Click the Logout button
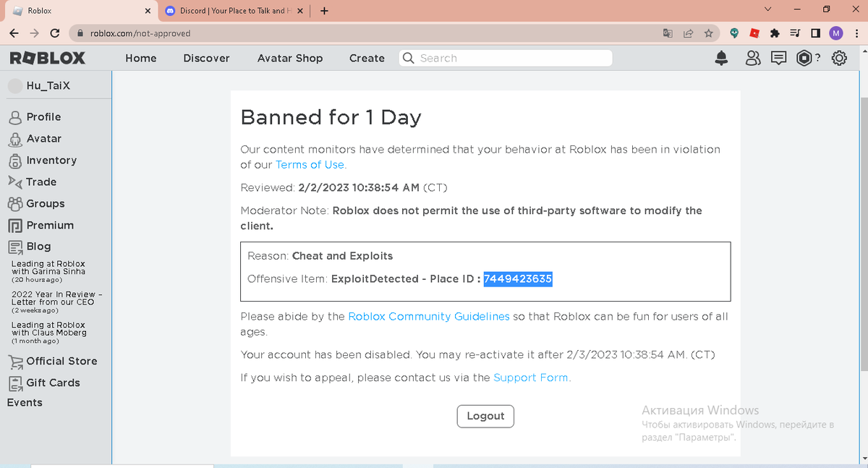 pyautogui.click(x=485, y=416)
